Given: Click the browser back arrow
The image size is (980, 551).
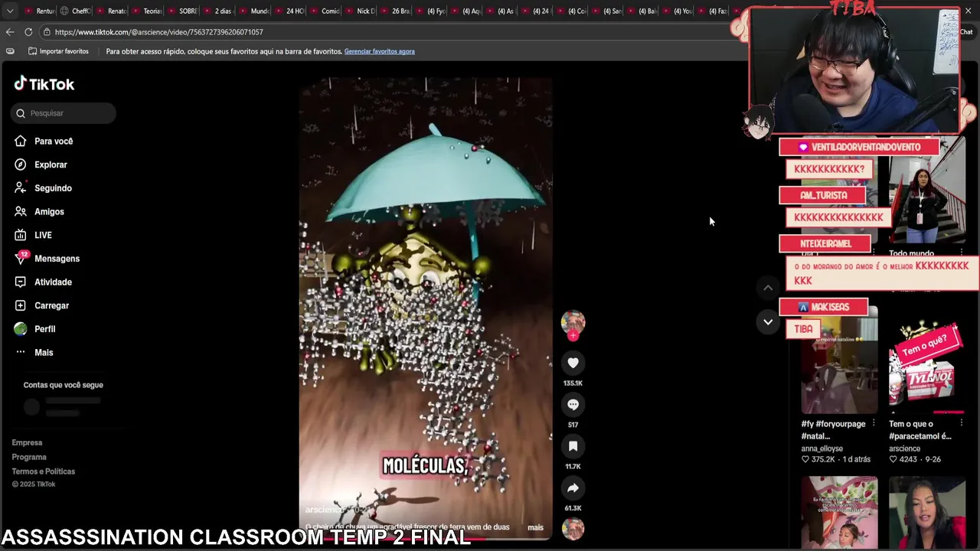Looking at the screenshot, I should pyautogui.click(x=9, y=32).
